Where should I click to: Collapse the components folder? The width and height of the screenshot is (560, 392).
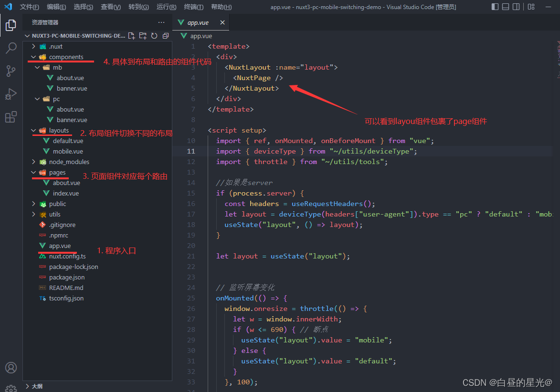33,56
